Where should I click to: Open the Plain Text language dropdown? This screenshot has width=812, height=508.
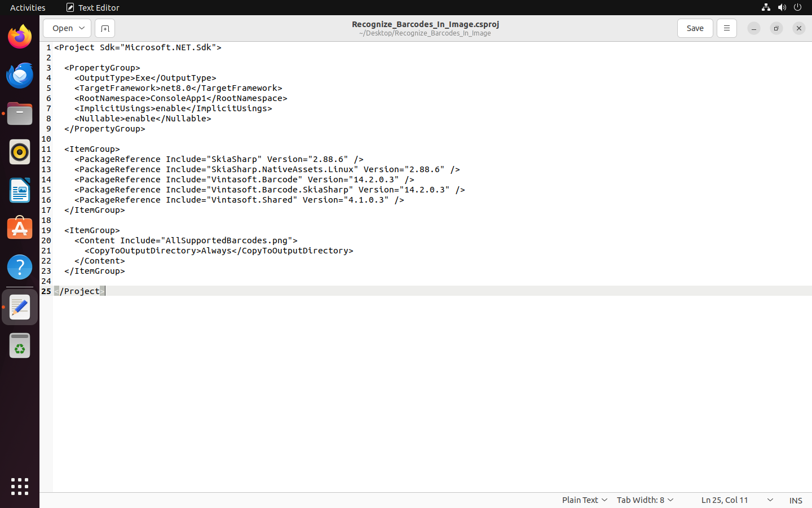pyautogui.click(x=584, y=500)
